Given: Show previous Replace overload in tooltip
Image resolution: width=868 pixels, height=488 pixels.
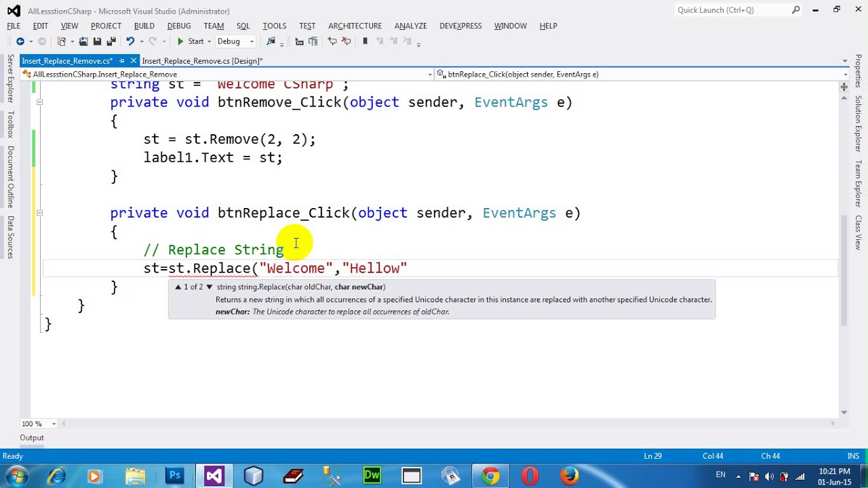Looking at the screenshot, I should pyautogui.click(x=178, y=287).
